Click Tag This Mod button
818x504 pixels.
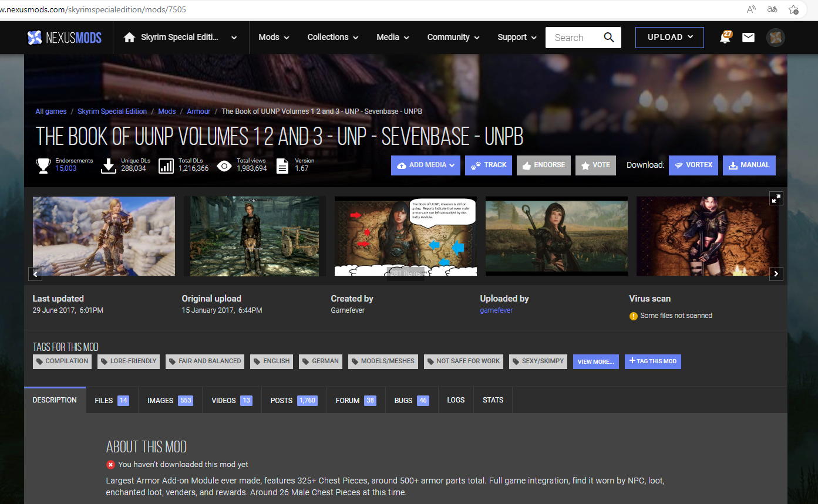pos(653,361)
